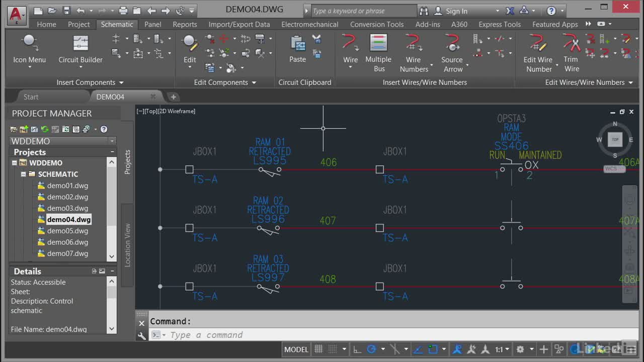Open the command line customize wrench icon
The height and width of the screenshot is (362, 644).
[x=142, y=335]
